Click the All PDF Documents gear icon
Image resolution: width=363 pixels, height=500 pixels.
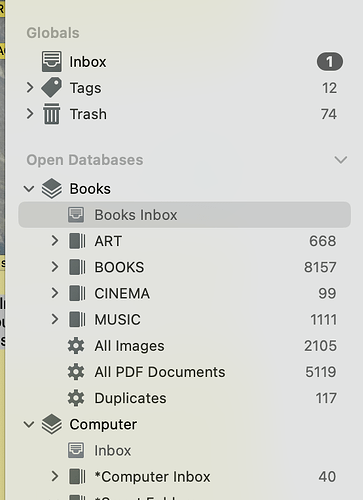pos(76,372)
